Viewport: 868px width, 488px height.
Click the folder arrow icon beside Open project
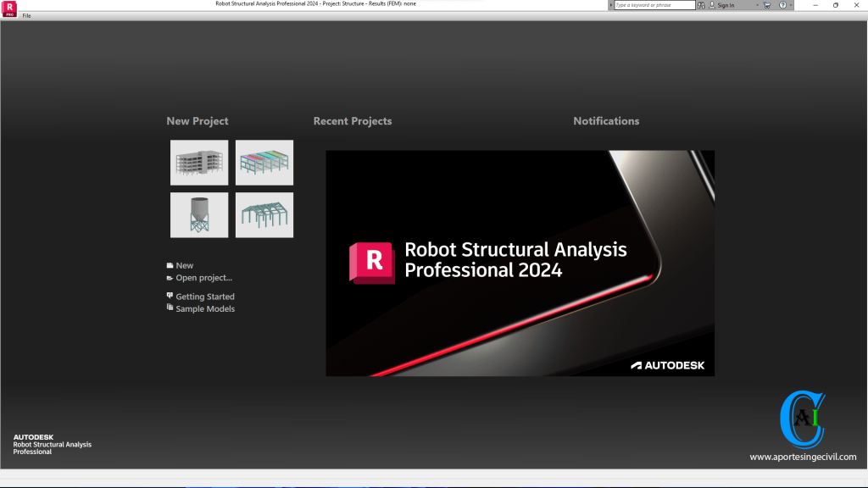point(170,278)
